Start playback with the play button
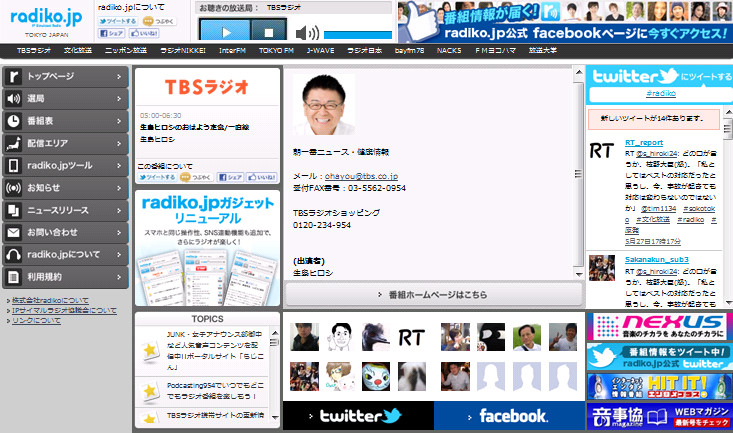 point(225,32)
